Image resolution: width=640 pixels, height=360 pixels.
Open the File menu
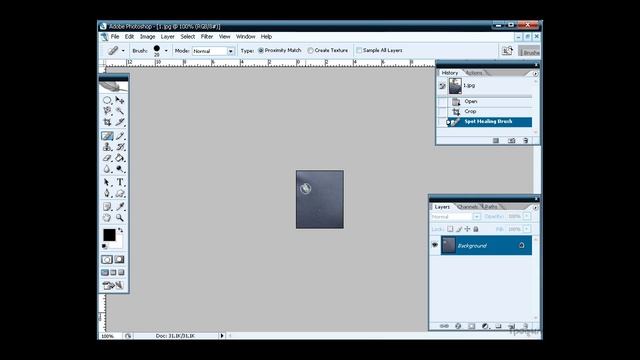(x=115, y=37)
